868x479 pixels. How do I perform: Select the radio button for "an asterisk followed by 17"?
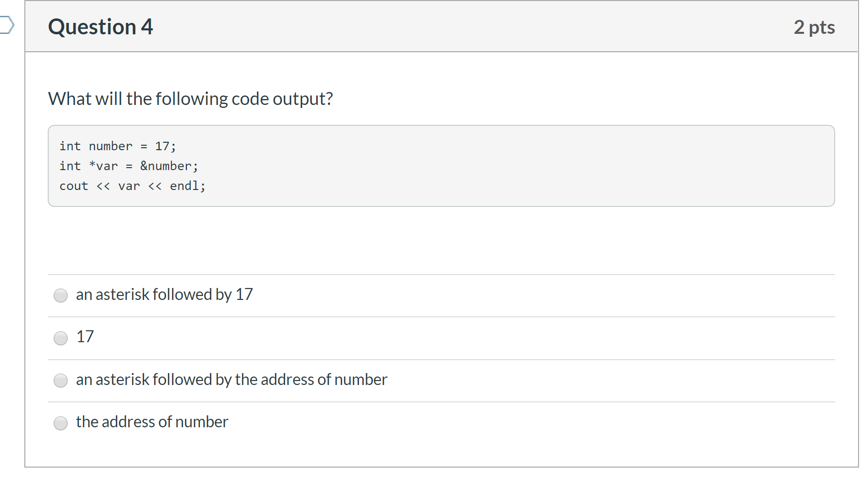click(60, 295)
